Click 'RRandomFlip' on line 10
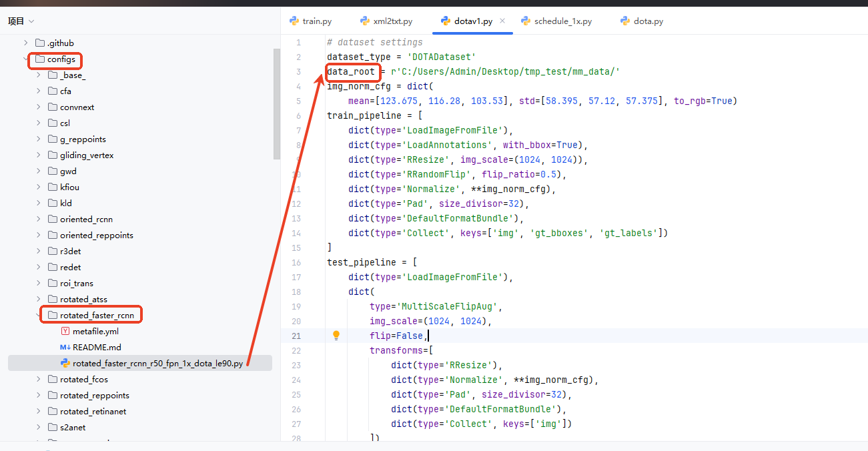The width and height of the screenshot is (868, 451). pyautogui.click(x=436, y=174)
